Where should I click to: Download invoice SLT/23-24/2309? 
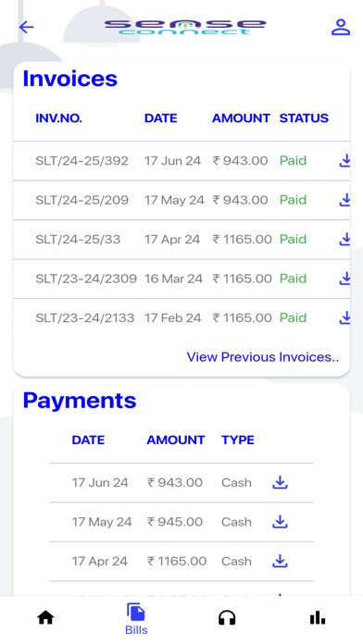(x=344, y=279)
